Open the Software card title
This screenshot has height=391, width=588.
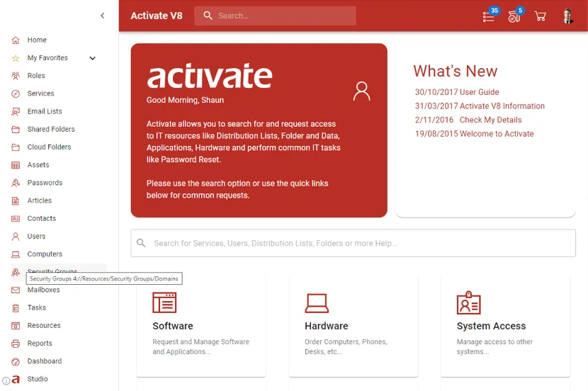[172, 326]
